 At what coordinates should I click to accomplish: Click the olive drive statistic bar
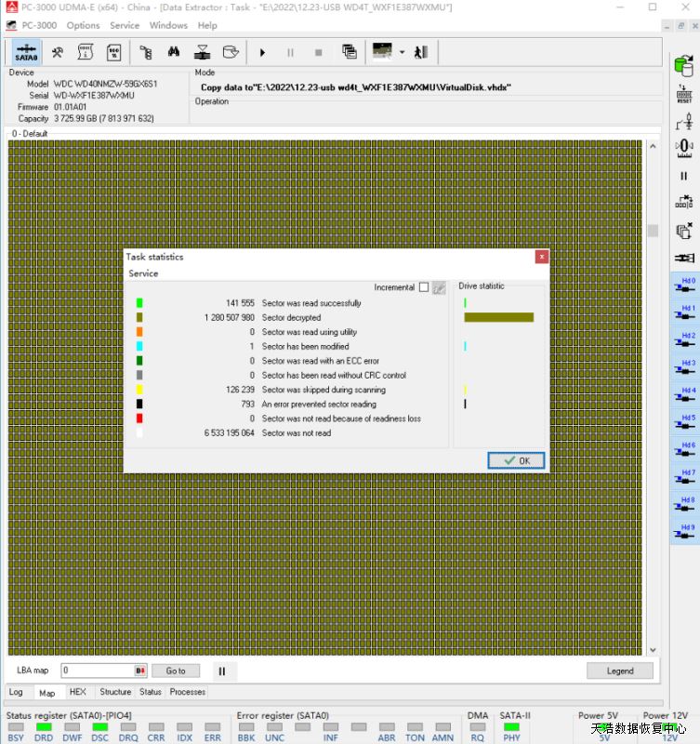pyautogui.click(x=498, y=317)
